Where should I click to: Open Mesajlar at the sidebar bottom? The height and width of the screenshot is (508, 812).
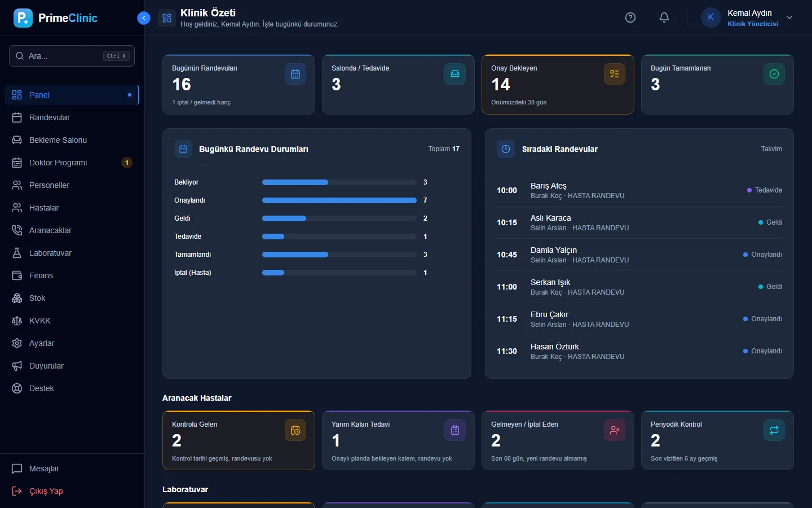pyautogui.click(x=72, y=468)
